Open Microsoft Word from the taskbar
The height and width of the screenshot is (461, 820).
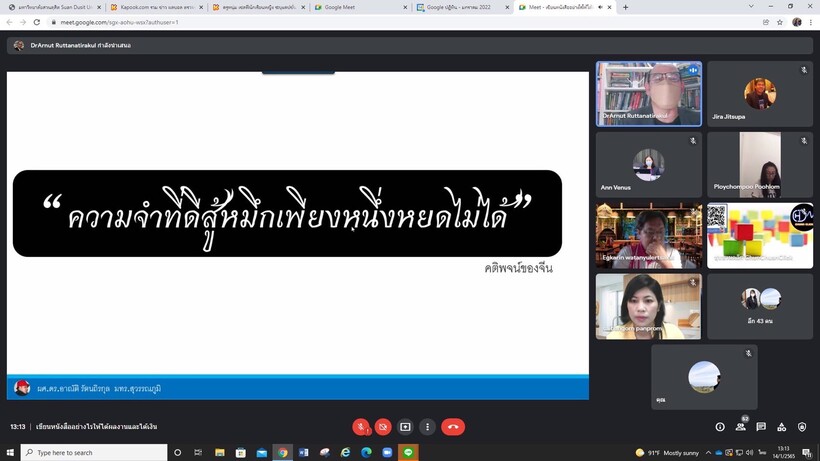click(304, 453)
